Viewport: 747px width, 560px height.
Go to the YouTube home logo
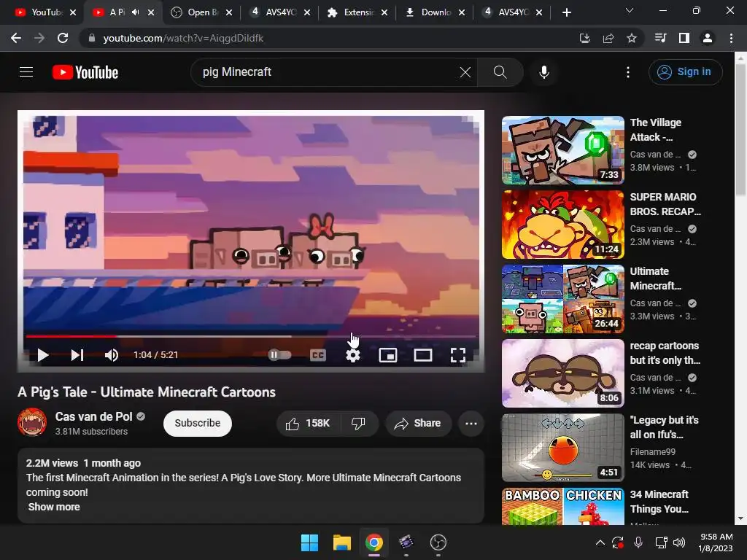point(85,72)
